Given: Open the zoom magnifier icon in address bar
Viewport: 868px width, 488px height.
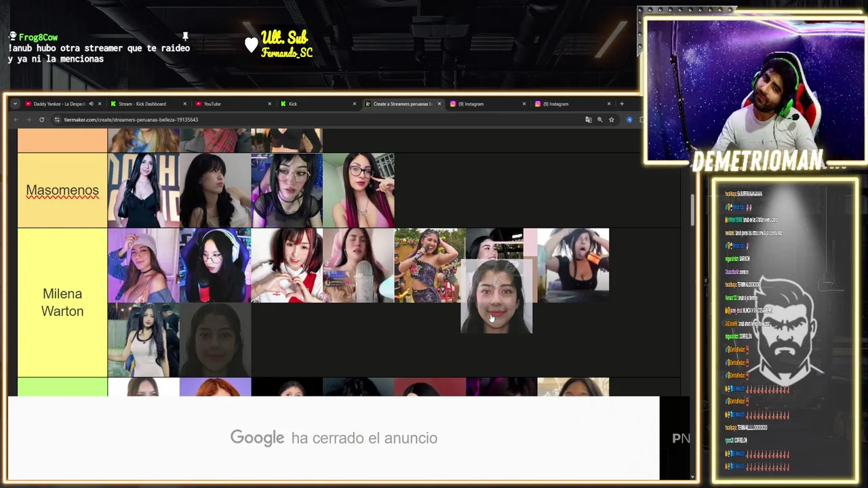Looking at the screenshot, I should [x=599, y=120].
